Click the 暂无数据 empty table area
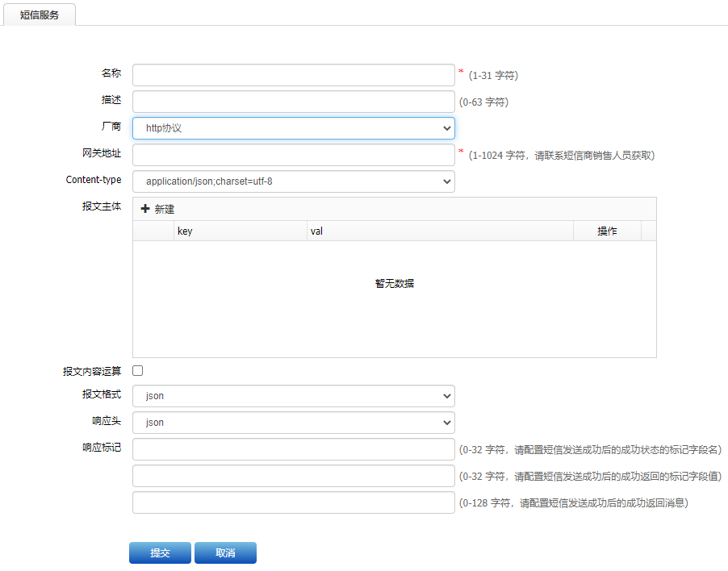Viewport: 728px width, 571px height. point(395,283)
